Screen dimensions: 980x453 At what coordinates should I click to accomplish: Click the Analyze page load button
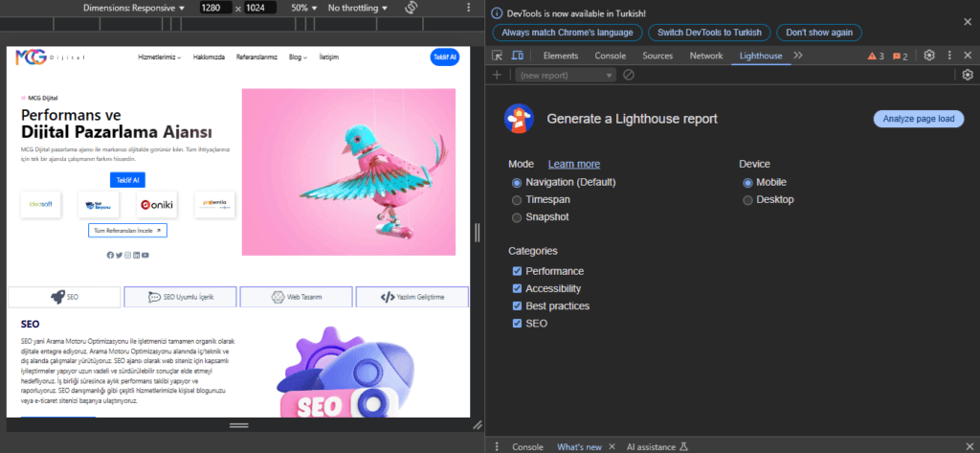pyautogui.click(x=918, y=119)
